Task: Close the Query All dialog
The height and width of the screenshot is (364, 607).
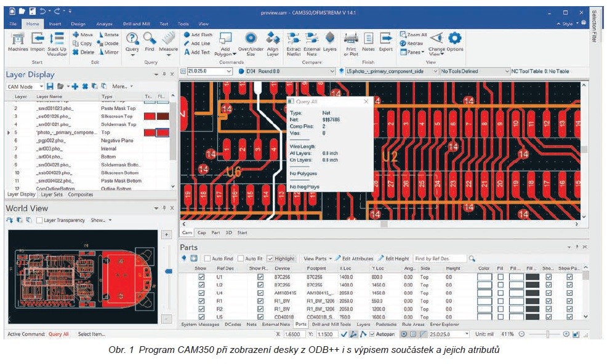Action: (x=366, y=101)
